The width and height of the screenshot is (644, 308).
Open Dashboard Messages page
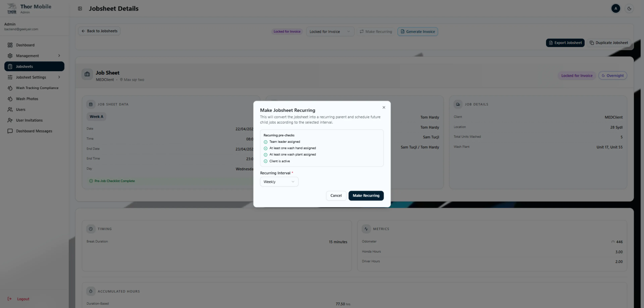(x=34, y=131)
